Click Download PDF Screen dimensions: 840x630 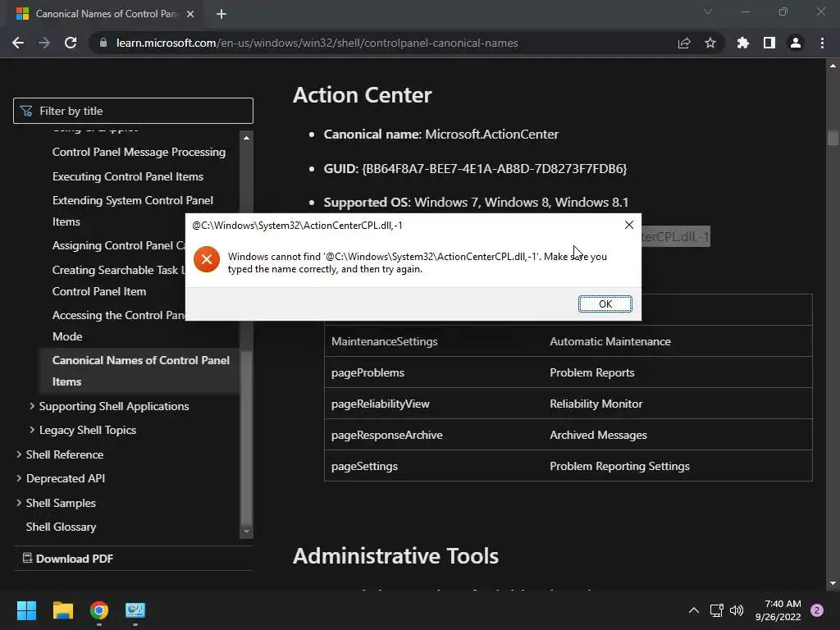(x=68, y=559)
